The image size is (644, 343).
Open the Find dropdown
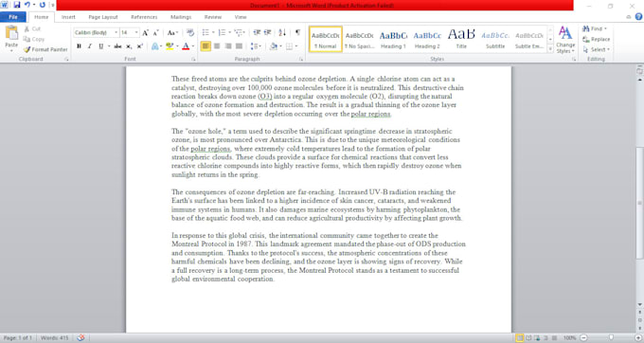pos(605,28)
